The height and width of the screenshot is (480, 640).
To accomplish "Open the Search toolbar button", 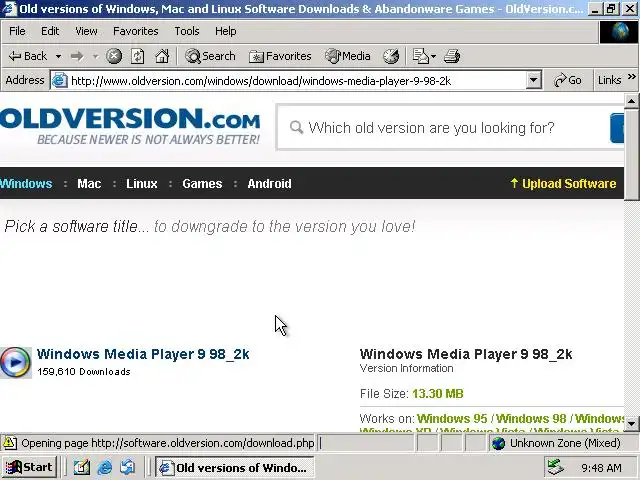I will coord(210,56).
